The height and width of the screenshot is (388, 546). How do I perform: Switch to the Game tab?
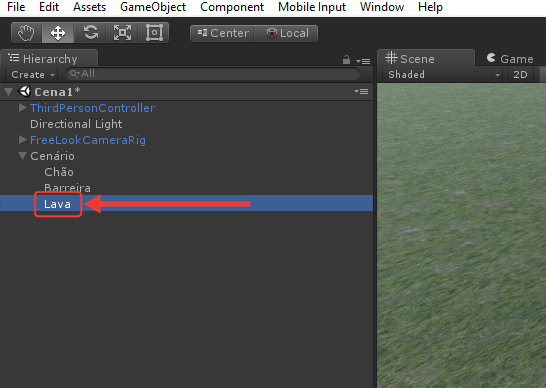pos(510,59)
